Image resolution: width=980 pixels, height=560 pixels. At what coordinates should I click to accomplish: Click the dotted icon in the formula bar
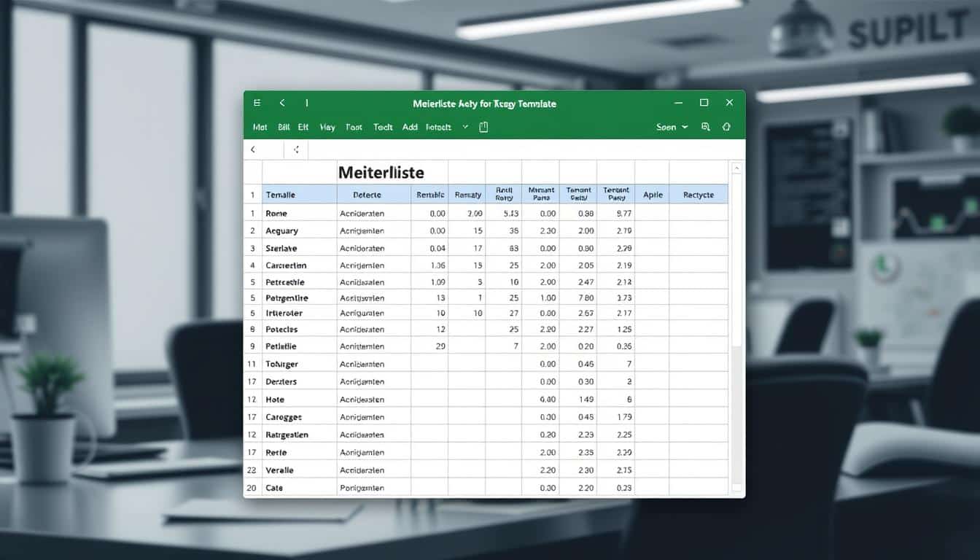(x=296, y=149)
